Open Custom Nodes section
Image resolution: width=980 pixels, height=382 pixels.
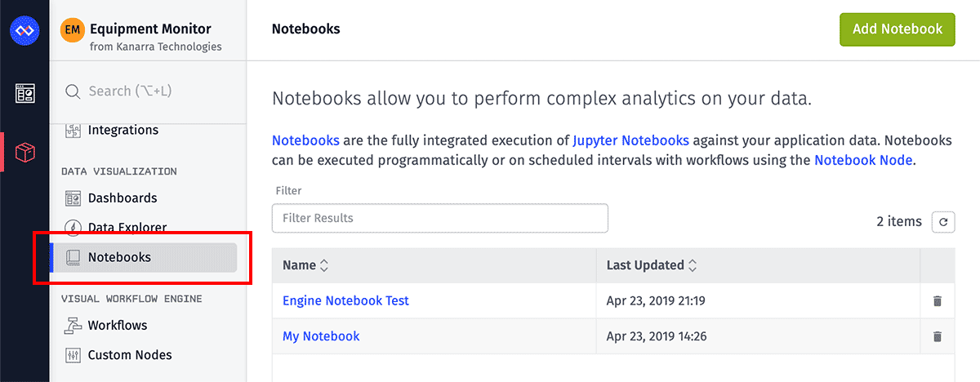pyautogui.click(x=130, y=355)
